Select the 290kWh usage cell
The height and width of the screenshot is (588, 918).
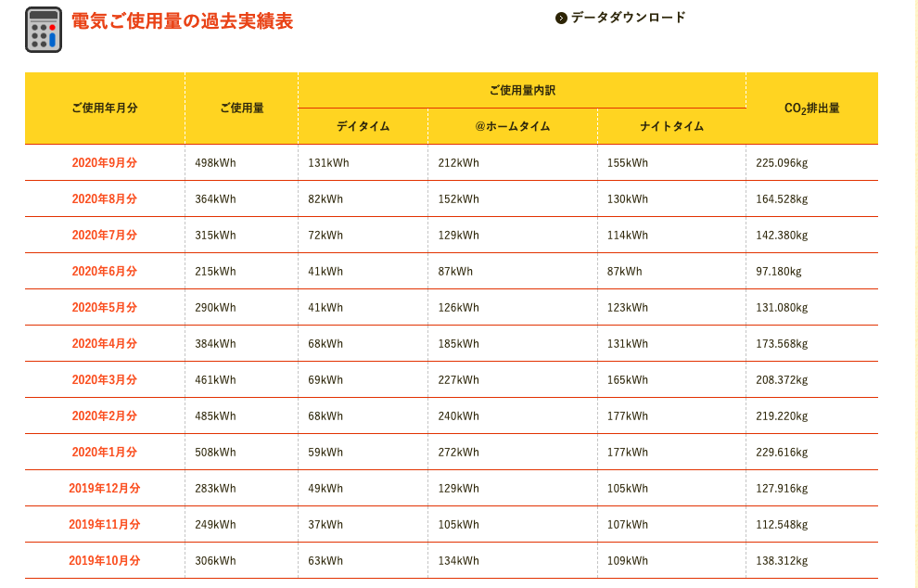click(242, 308)
